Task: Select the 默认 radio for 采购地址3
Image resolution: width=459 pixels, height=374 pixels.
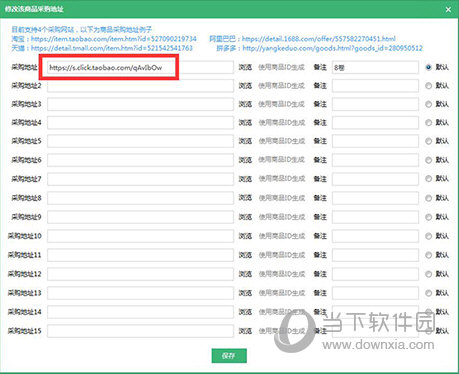Action: click(x=428, y=104)
